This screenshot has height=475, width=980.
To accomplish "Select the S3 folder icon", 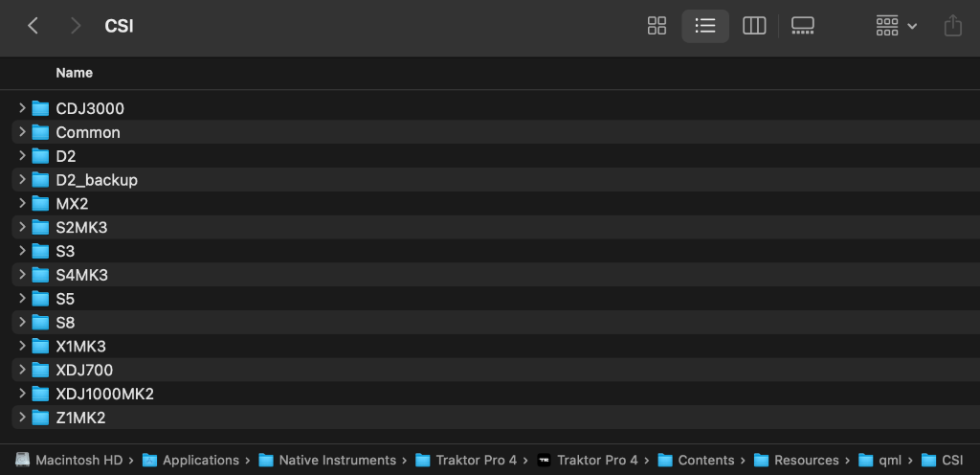I will (40, 251).
